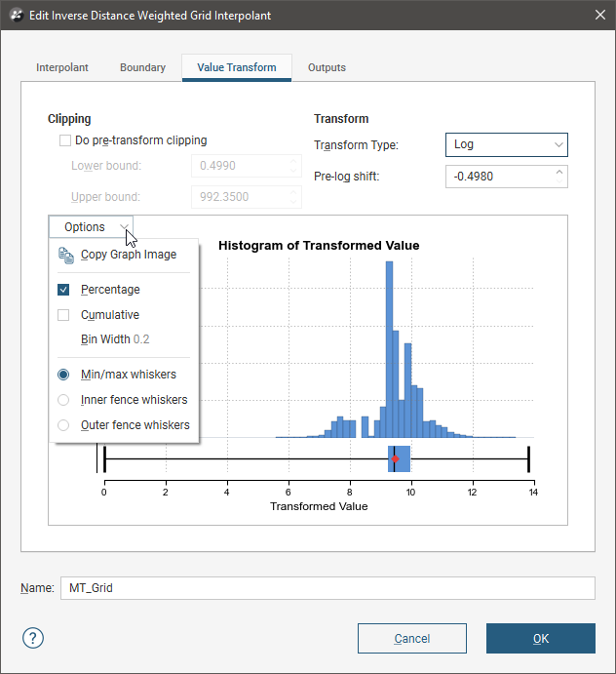The height and width of the screenshot is (674, 616).
Task: Select Min/max whiskers radio button
Action: (63, 375)
